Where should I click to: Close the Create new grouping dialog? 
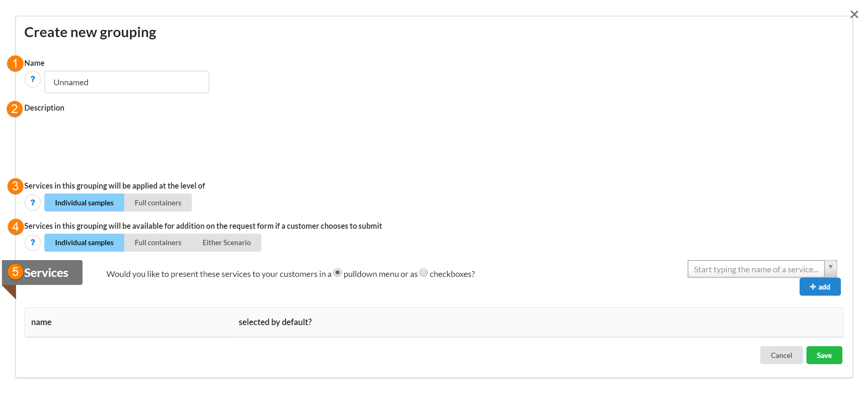[854, 15]
